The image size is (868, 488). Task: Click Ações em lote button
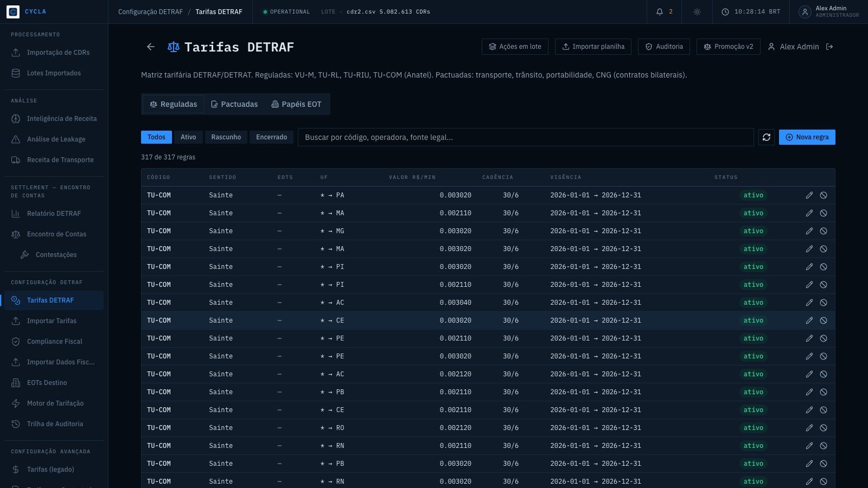click(x=515, y=47)
